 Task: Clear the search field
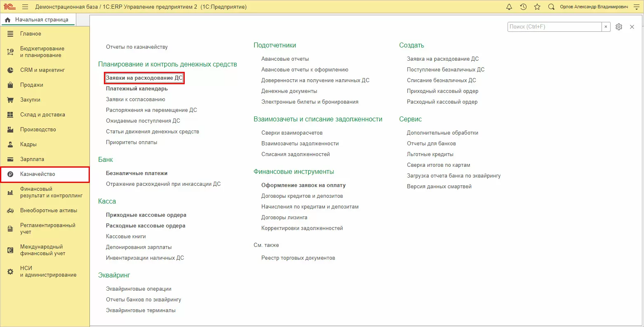coord(606,27)
